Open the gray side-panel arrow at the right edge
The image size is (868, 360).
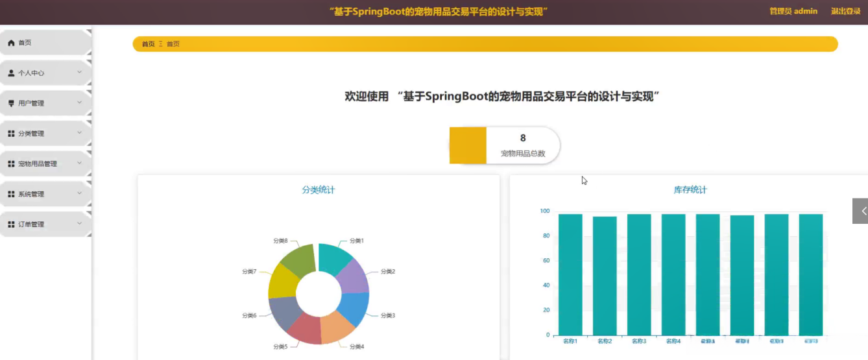tap(860, 211)
